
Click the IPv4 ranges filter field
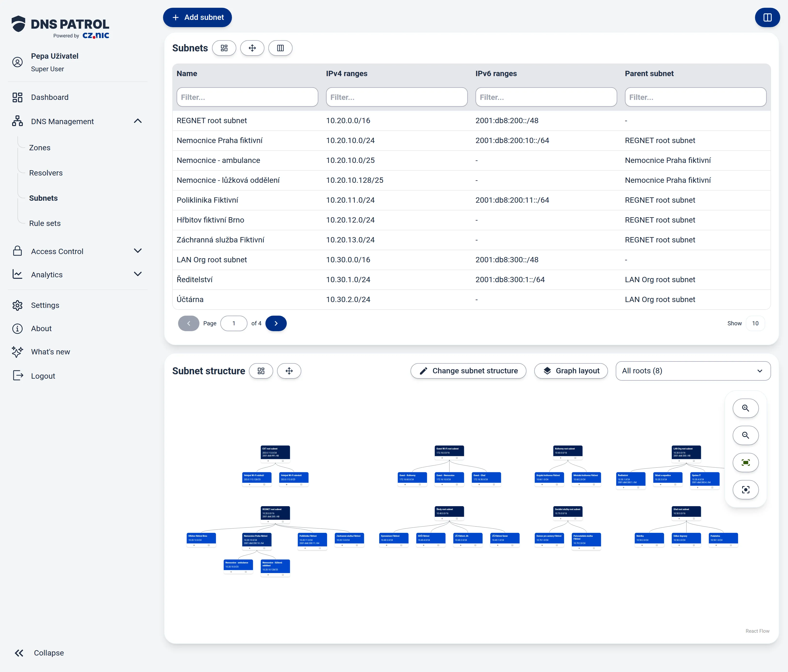tap(397, 97)
